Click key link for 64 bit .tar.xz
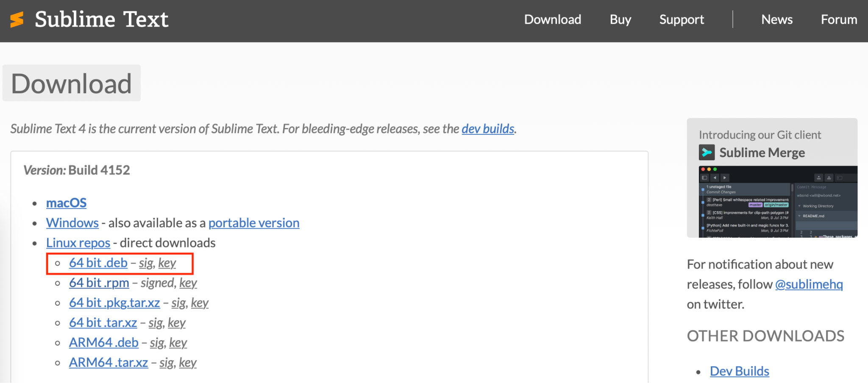Image resolution: width=868 pixels, height=383 pixels. pyautogui.click(x=177, y=323)
